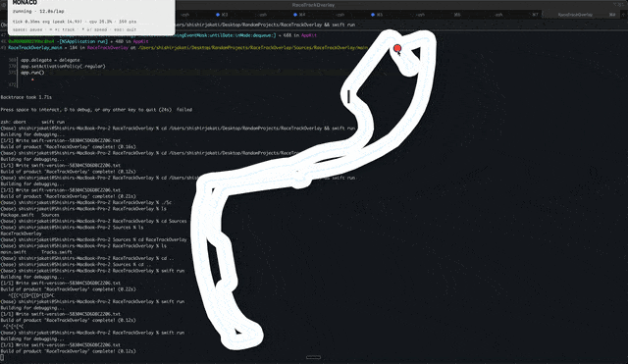Click the 'cd Sources' command line
Image resolution: width=628 pixels, height=364 pixels.
[x=93, y=221]
